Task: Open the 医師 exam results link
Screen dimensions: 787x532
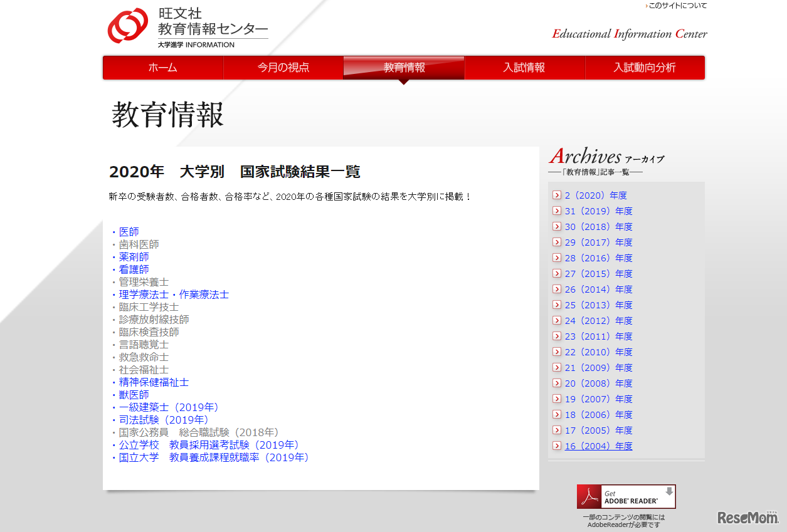Action: [128, 231]
